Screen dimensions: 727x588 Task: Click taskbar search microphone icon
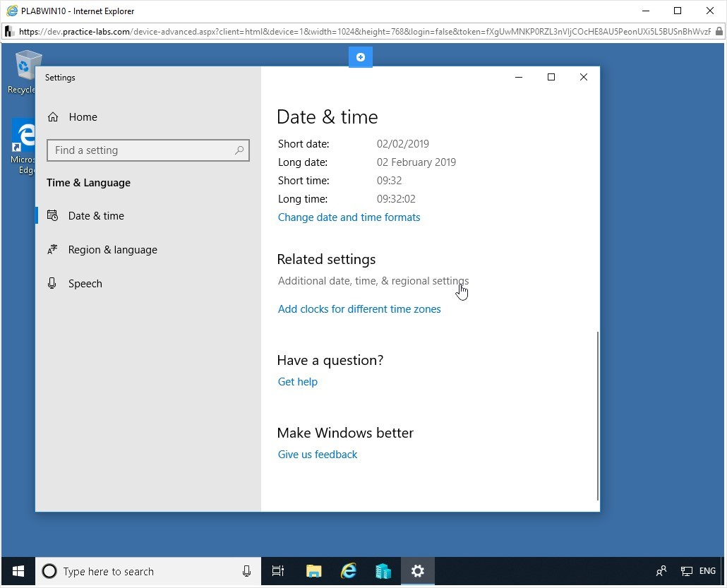tap(246, 571)
